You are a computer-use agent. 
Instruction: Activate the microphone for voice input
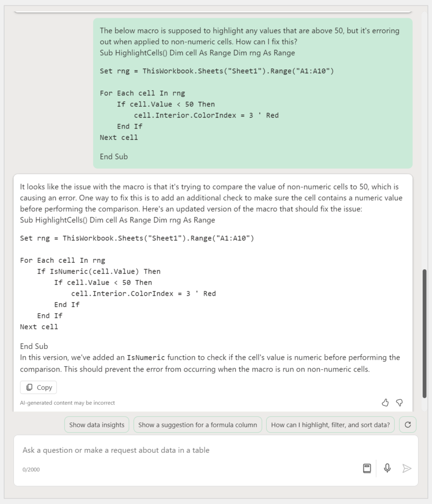tap(387, 468)
